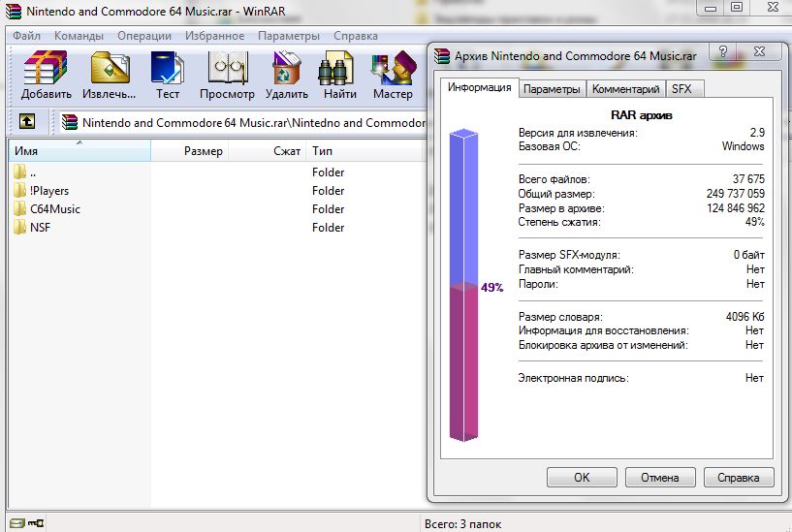Open the Параметры menu in menu bar
The height and width of the screenshot is (532, 792).
[x=289, y=36]
